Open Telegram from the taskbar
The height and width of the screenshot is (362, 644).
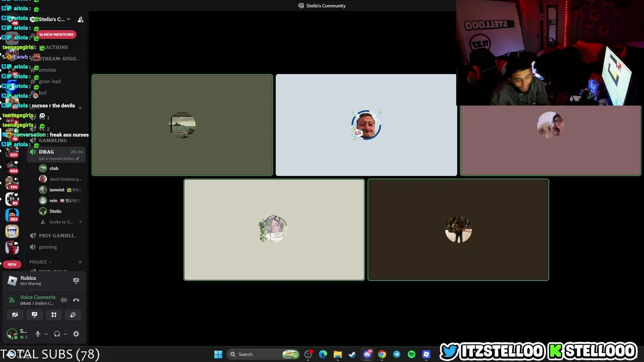tap(396, 354)
